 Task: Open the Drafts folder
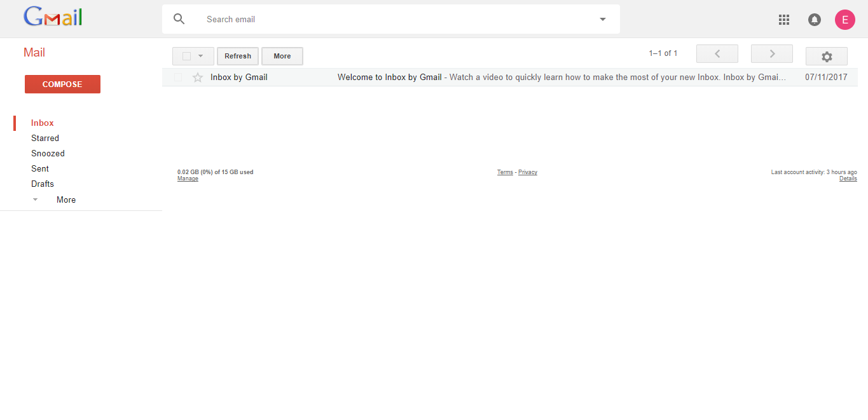43,184
